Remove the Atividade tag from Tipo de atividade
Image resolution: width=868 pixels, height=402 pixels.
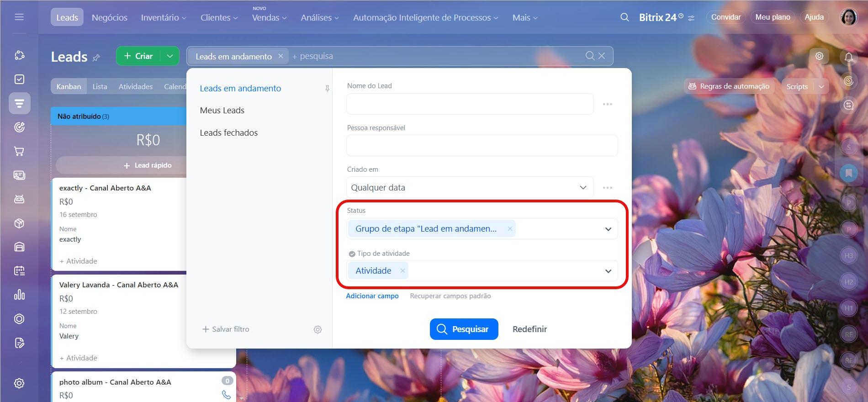coord(402,271)
